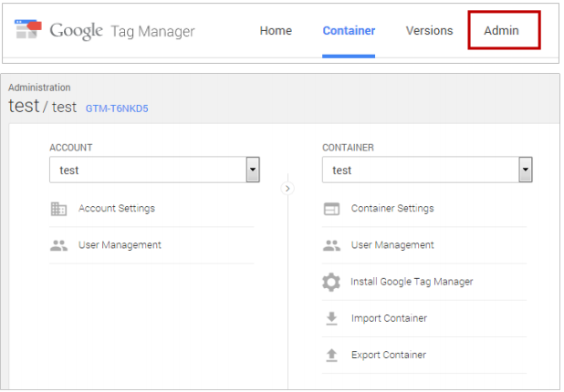Click the 'test / test' page heading
The width and height of the screenshot is (564, 392).
pos(43,107)
